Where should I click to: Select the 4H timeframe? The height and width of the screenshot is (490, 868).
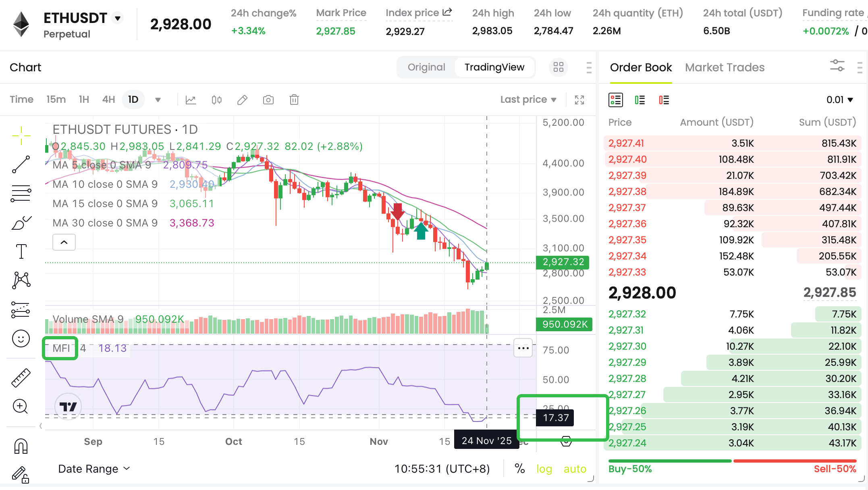[x=108, y=100]
